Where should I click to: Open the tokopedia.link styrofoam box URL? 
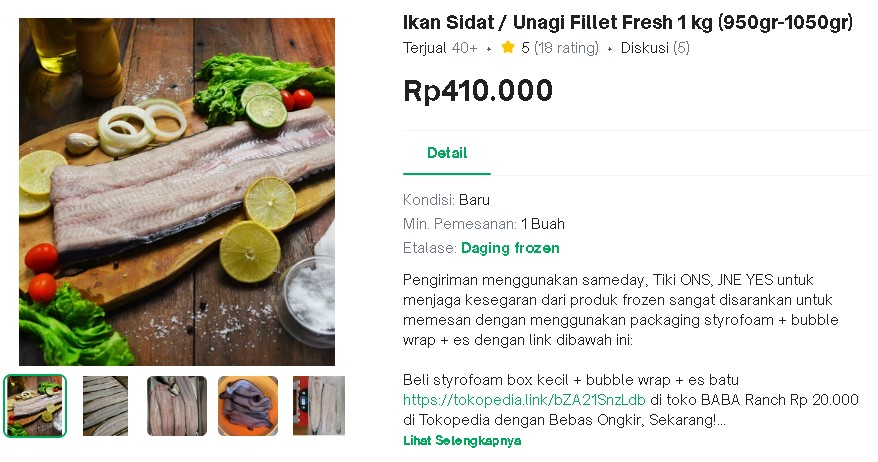point(524,400)
